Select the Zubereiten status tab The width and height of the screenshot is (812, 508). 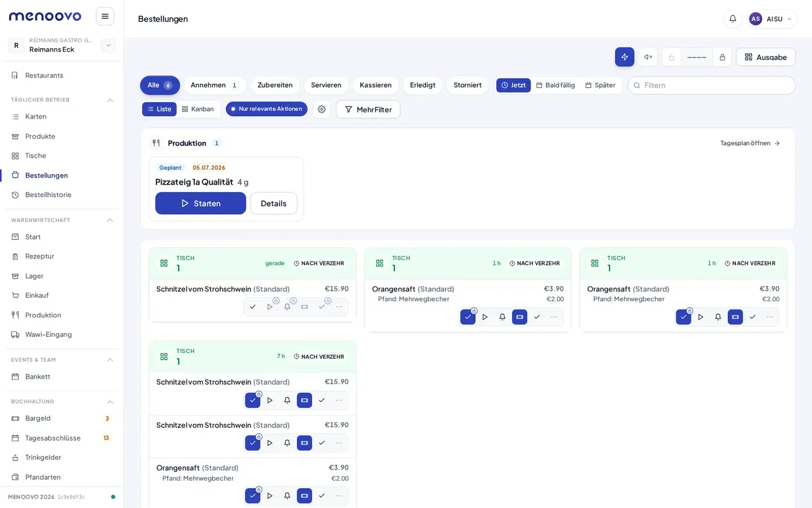(275, 85)
